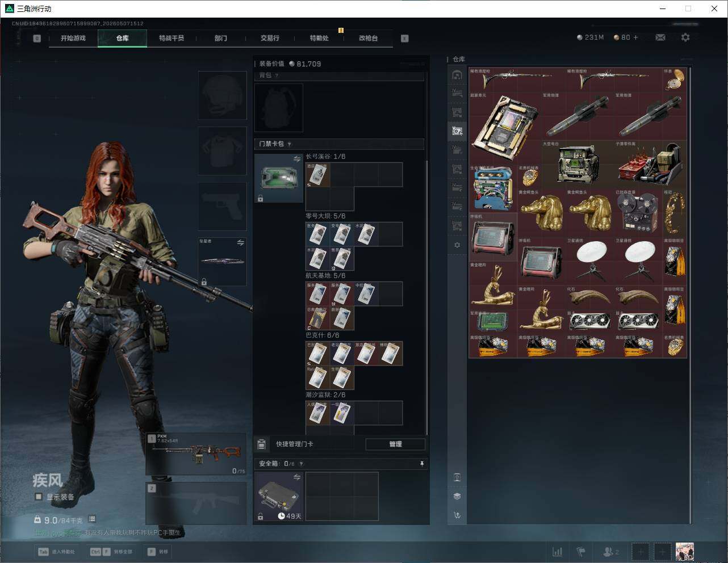Open the 特战干员 tab
The image size is (728, 563).
coord(171,38)
